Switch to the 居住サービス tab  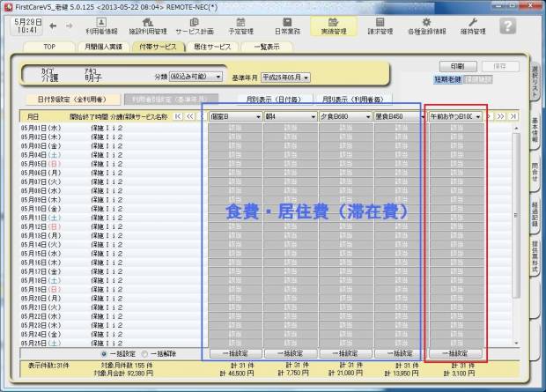point(212,46)
